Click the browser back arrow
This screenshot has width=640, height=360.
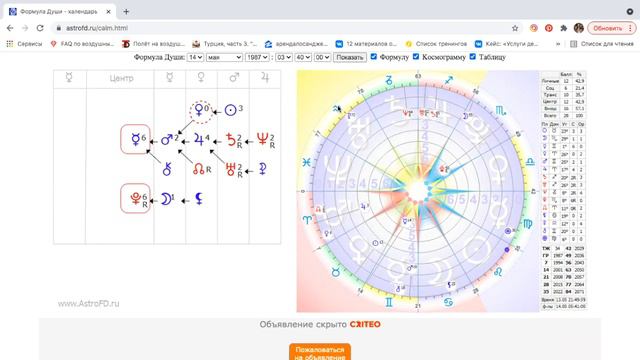10,28
